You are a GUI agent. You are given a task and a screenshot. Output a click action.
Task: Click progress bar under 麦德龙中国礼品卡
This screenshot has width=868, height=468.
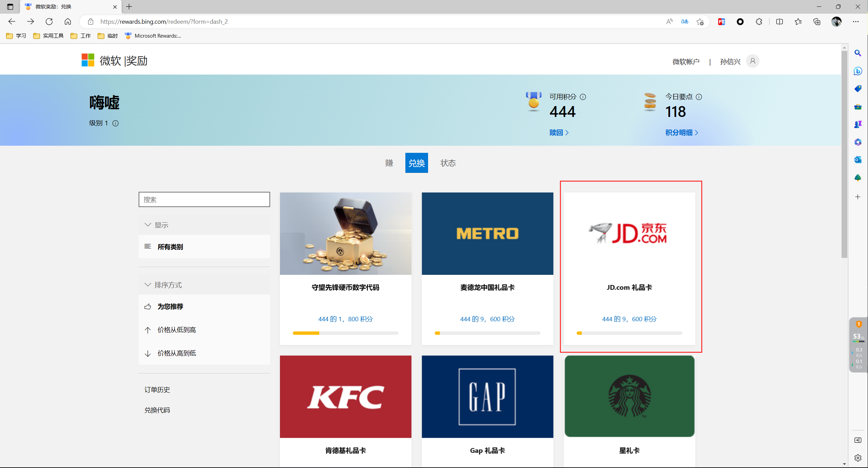pos(487,333)
